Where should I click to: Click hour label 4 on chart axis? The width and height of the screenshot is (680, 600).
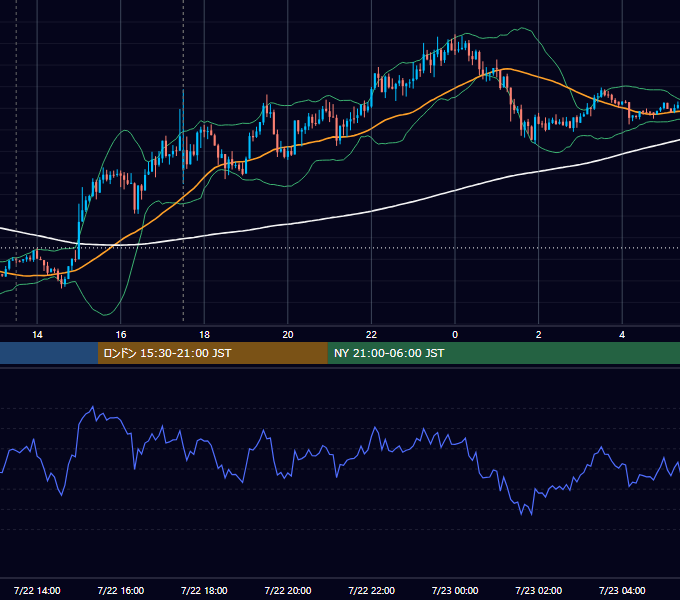click(622, 335)
